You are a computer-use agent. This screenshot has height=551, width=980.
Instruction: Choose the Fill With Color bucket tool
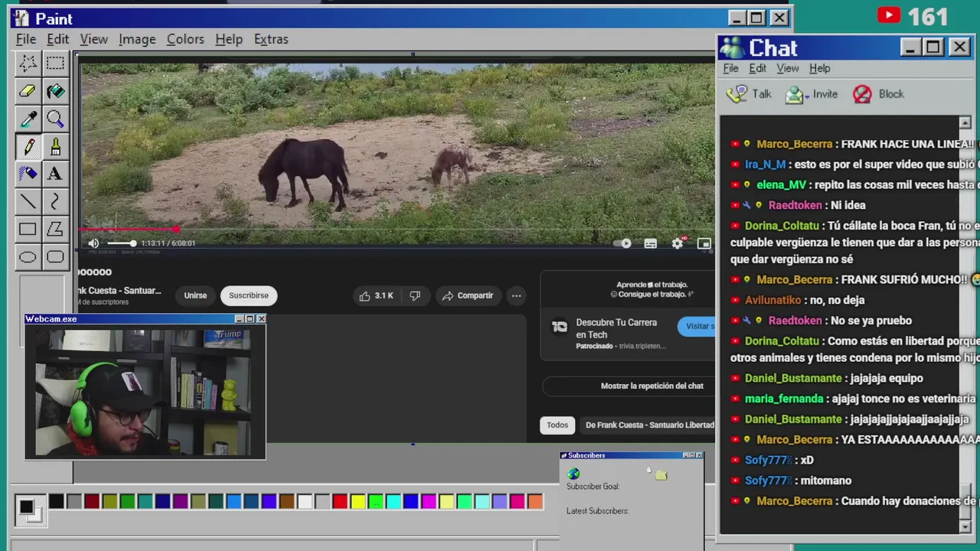[55, 91]
